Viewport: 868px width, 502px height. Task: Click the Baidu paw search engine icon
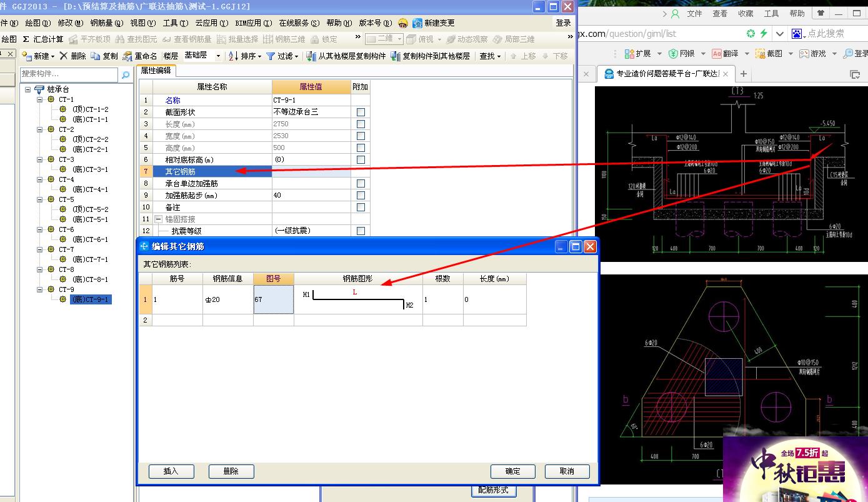pyautogui.click(x=797, y=33)
